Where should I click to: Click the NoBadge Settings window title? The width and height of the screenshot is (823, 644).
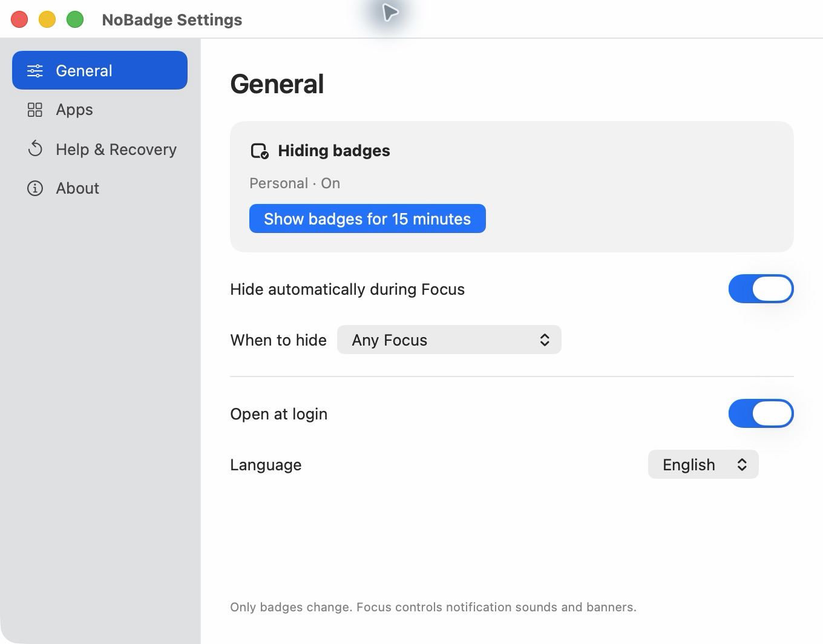coord(172,20)
